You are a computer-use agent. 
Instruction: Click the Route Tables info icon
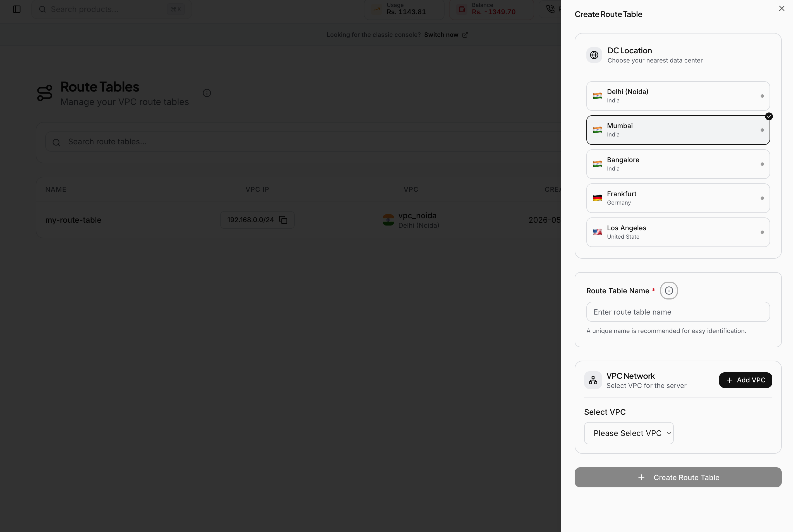[x=207, y=93]
